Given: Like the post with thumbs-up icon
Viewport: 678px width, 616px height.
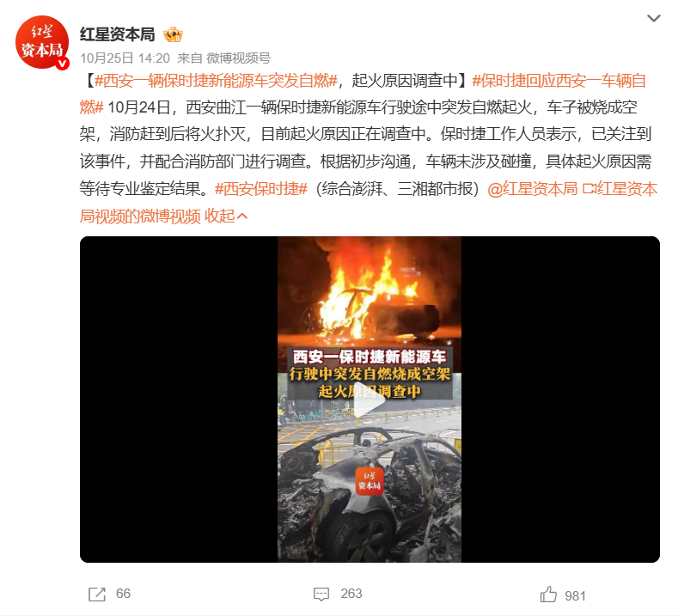Looking at the screenshot, I should point(548,595).
